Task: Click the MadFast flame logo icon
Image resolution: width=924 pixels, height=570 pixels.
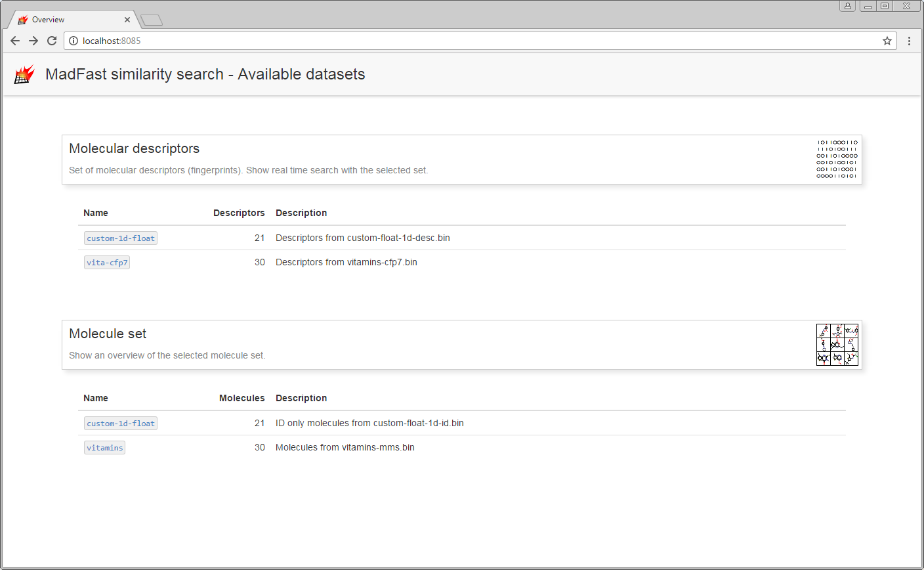Action: coord(24,74)
